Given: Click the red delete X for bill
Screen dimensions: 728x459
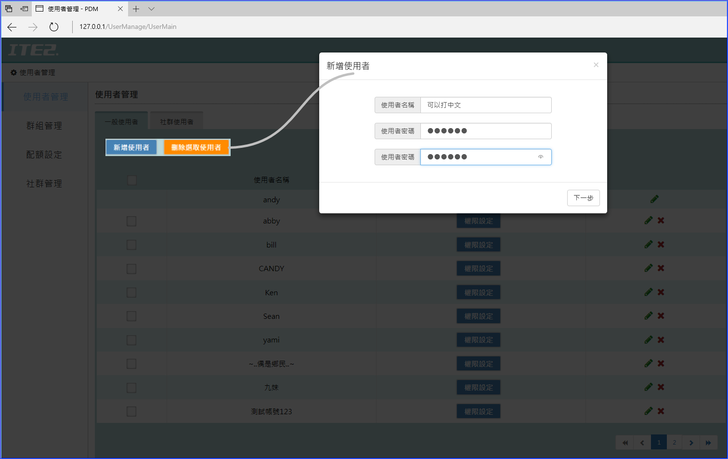Looking at the screenshot, I should (x=661, y=245).
